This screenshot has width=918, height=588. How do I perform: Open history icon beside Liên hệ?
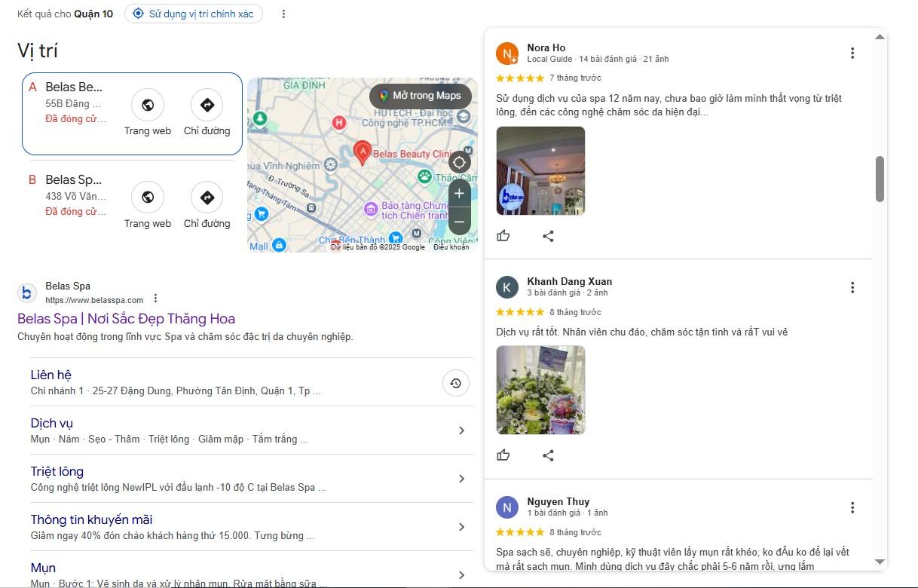pos(456,383)
